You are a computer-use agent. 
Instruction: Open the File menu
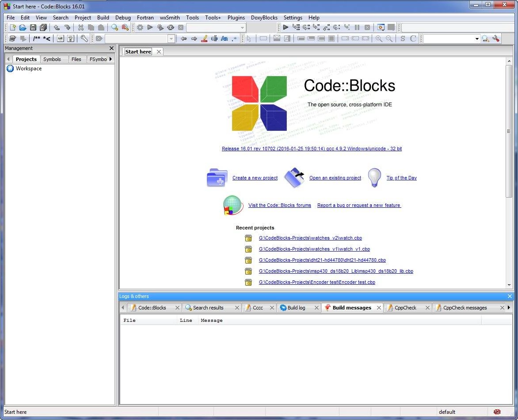click(x=11, y=18)
